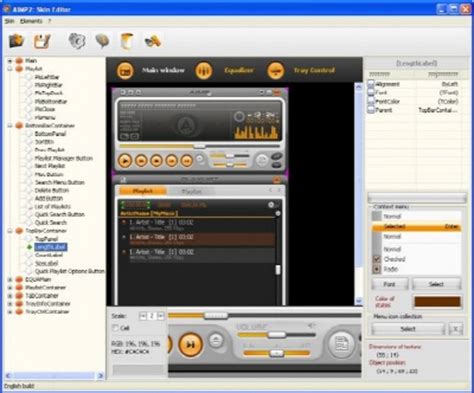Expand the TrayInfoContainer tree node
This screenshot has width=474, height=393.
click(x=10, y=304)
